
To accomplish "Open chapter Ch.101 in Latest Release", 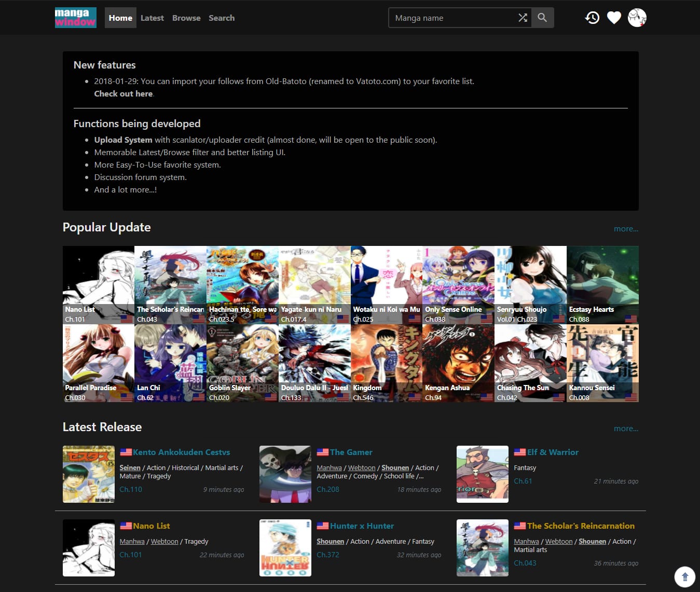I will point(131,555).
